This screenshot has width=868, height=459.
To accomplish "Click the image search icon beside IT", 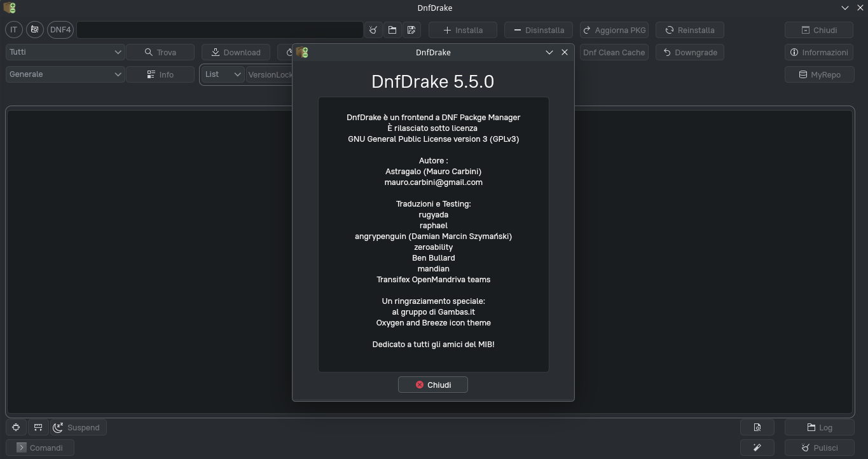I will pos(35,30).
